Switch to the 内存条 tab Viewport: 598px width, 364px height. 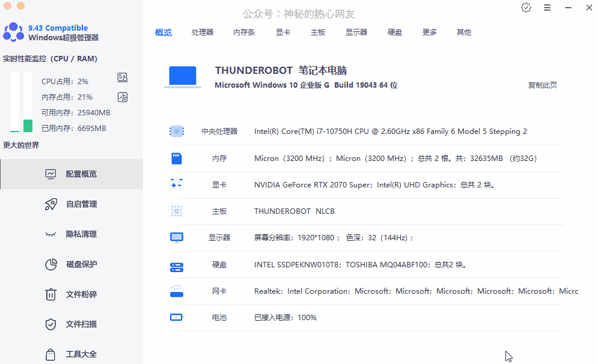point(244,32)
